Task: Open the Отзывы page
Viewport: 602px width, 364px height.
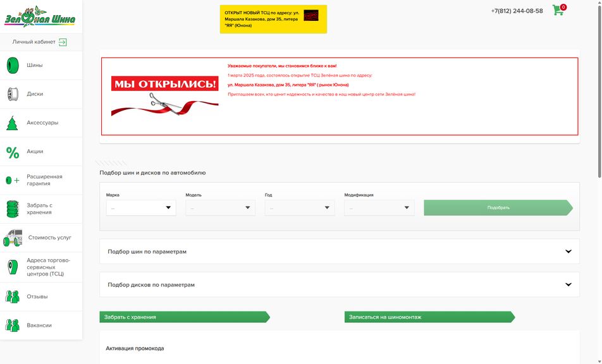Action: click(x=41, y=297)
